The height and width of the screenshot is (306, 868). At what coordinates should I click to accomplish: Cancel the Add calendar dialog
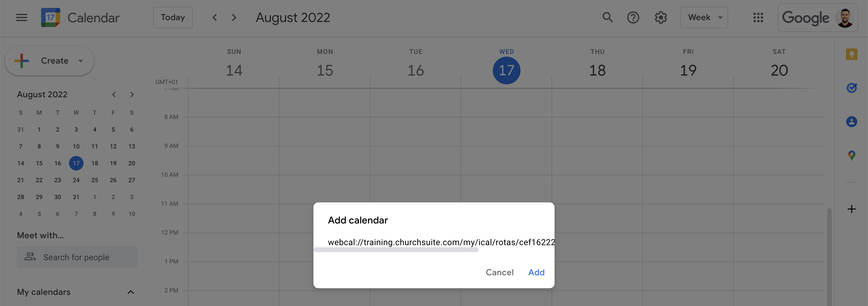tap(500, 272)
